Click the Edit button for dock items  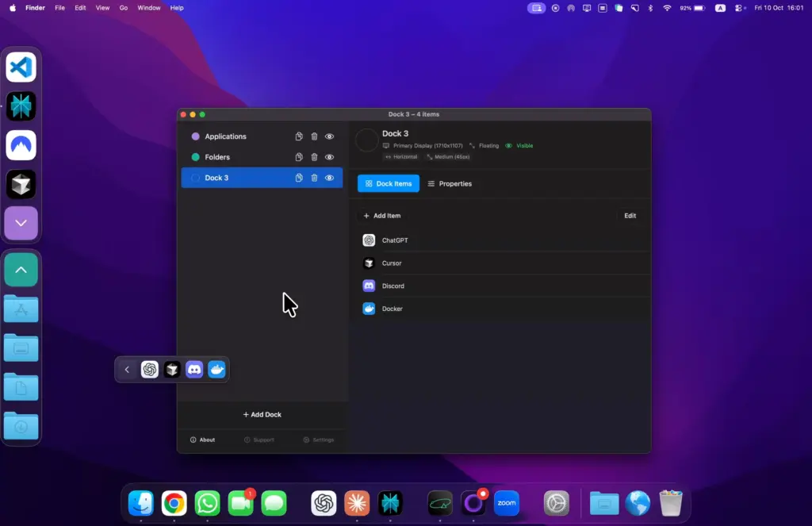630,216
